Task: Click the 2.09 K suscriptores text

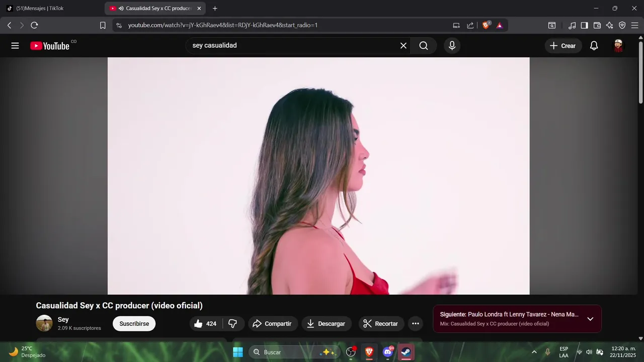Action: (79, 328)
